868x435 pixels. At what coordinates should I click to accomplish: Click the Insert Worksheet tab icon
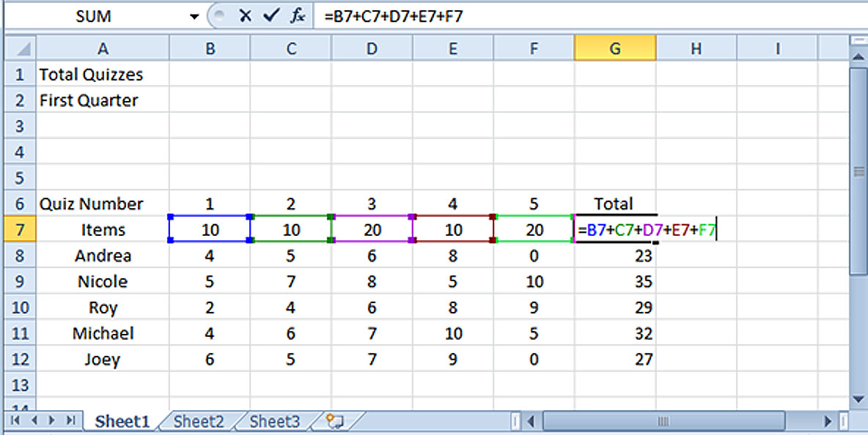point(335,420)
